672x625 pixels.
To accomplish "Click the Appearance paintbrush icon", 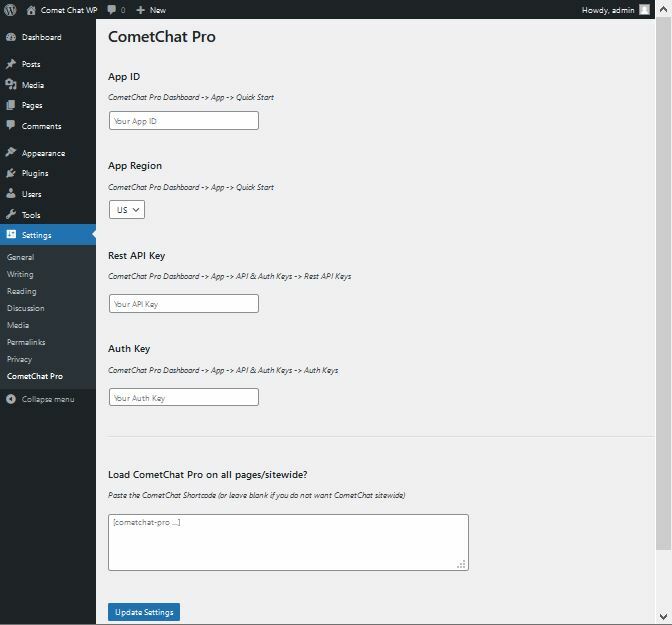I will pyautogui.click(x=11, y=153).
